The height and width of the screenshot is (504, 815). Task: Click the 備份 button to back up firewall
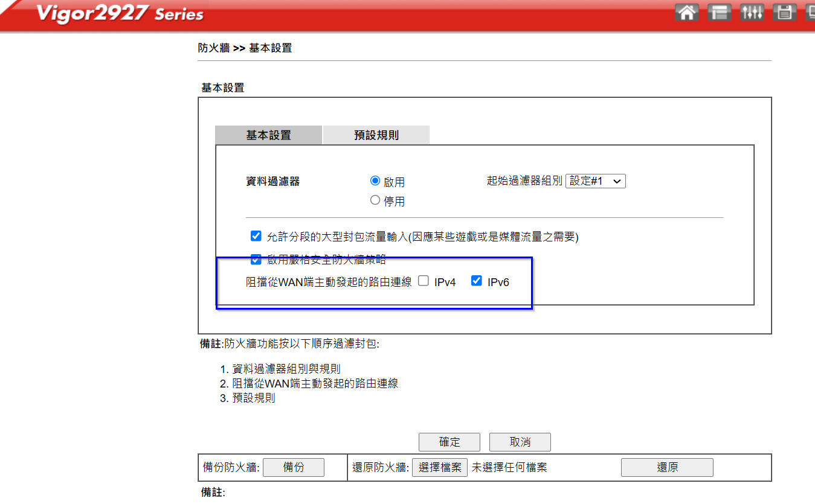pos(294,467)
